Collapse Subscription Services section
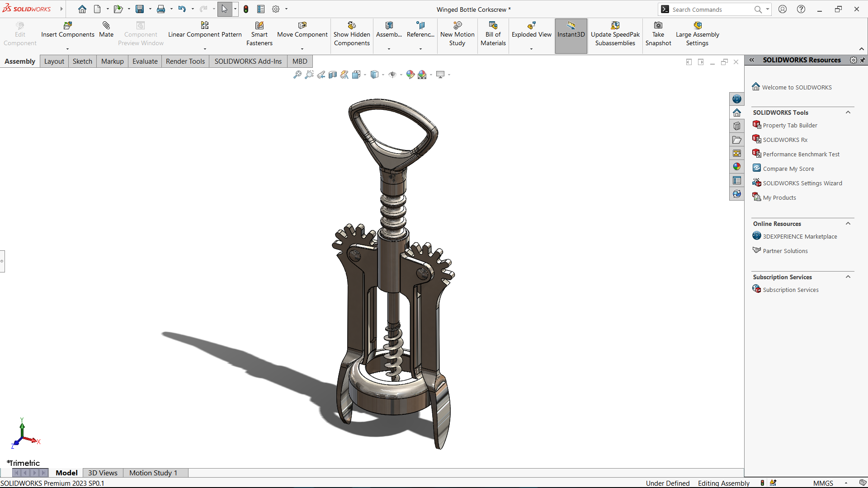The image size is (868, 488). [848, 277]
